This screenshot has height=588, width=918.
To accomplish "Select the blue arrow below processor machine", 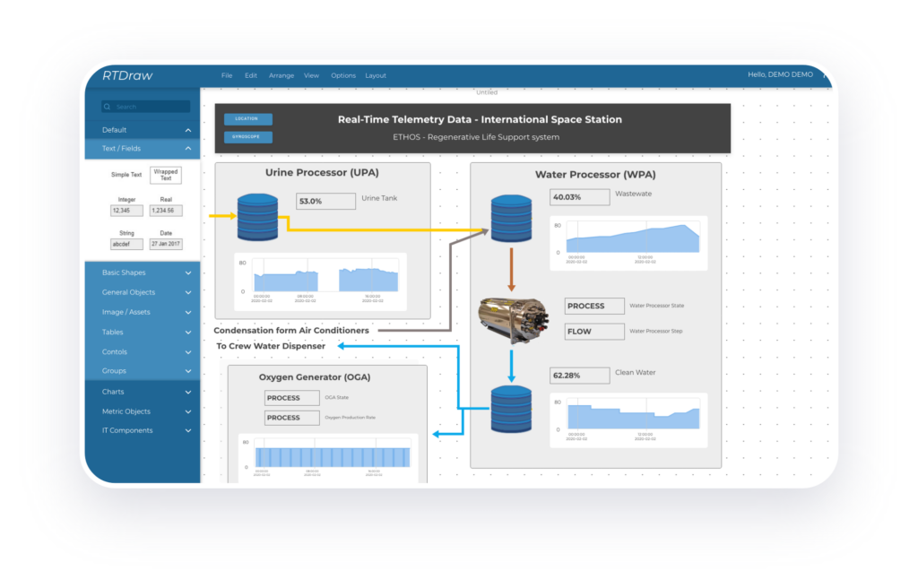I will click(511, 367).
